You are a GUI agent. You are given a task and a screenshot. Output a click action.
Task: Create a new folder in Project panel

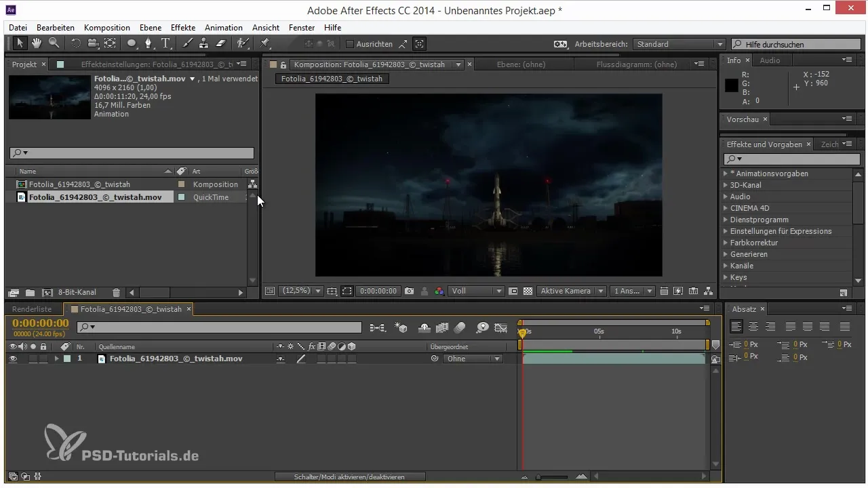[30, 293]
